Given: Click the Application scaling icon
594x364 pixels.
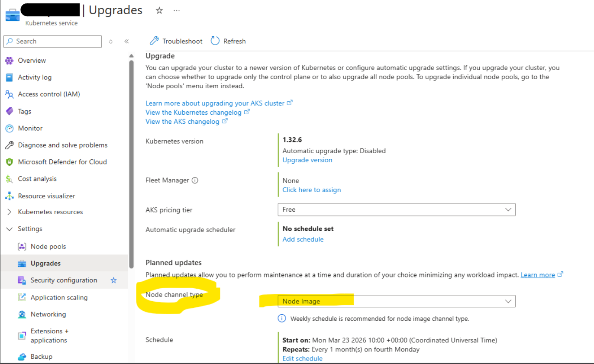Looking at the screenshot, I should 22,297.
